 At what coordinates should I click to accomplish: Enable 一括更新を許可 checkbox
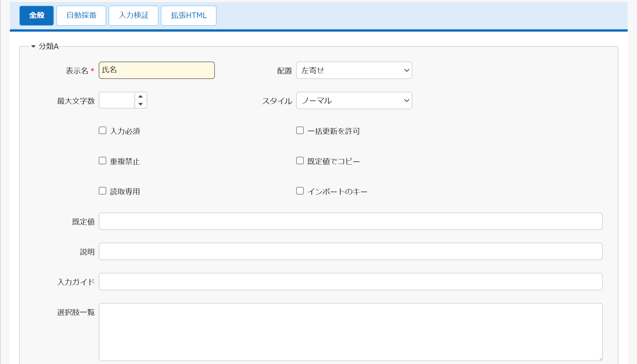[300, 131]
